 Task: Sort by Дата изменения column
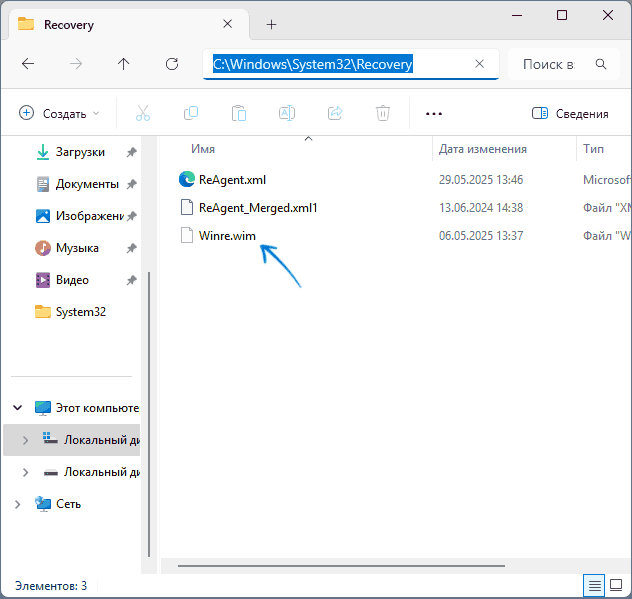[x=482, y=149]
